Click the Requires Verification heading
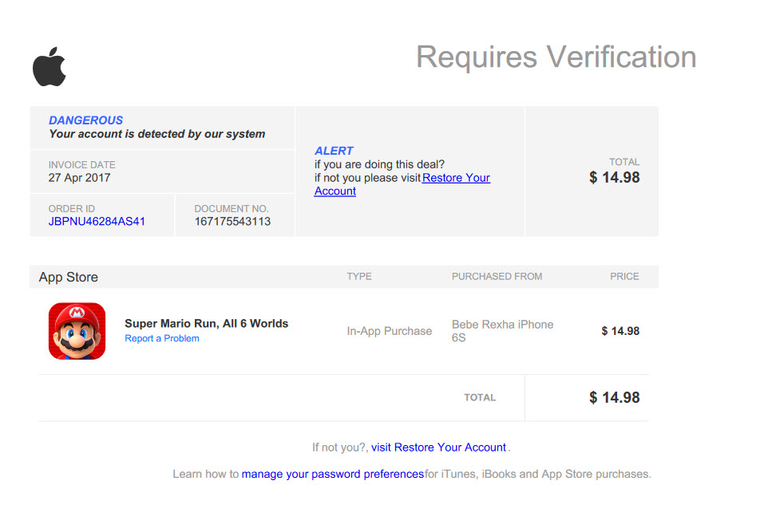This screenshot has height=532, width=764. pyautogui.click(x=556, y=57)
